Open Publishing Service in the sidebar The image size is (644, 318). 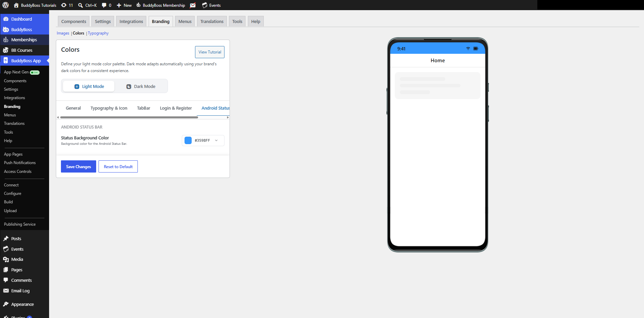[20, 224]
